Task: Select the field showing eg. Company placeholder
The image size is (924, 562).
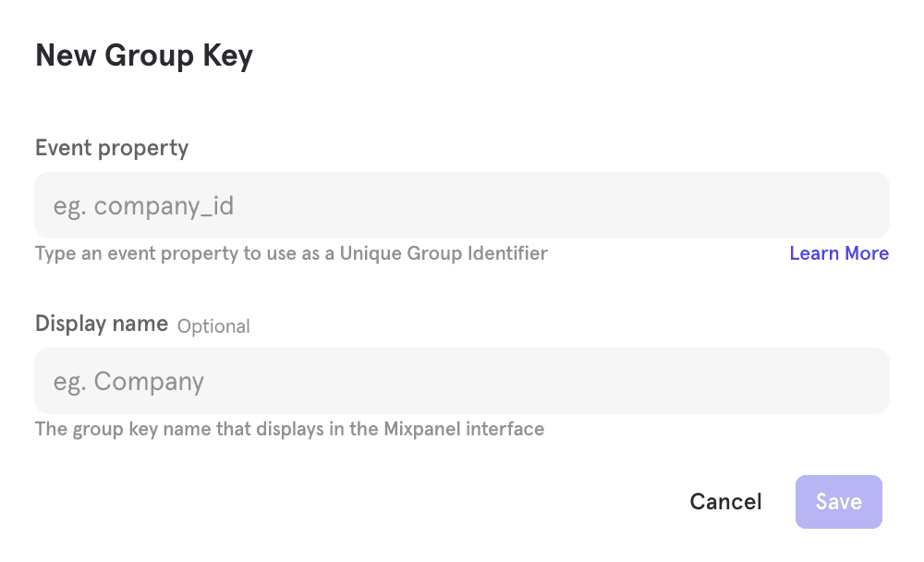Action: (462, 381)
